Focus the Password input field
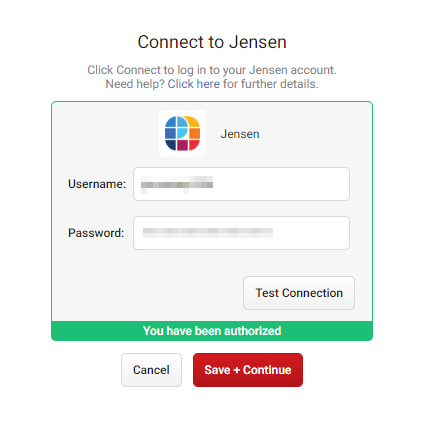This screenshot has width=427, height=427. pyautogui.click(x=241, y=233)
